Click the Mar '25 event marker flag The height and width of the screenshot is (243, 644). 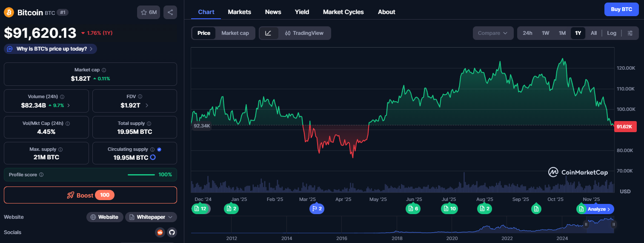coord(317,209)
